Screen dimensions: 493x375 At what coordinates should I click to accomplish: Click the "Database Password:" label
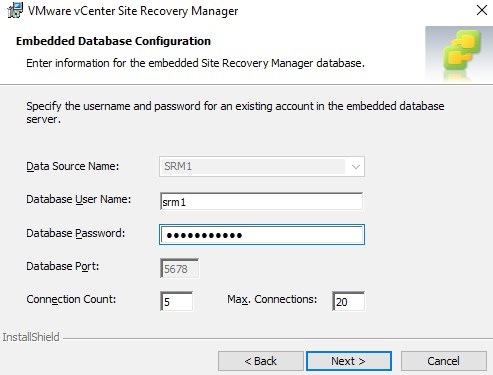(76, 233)
